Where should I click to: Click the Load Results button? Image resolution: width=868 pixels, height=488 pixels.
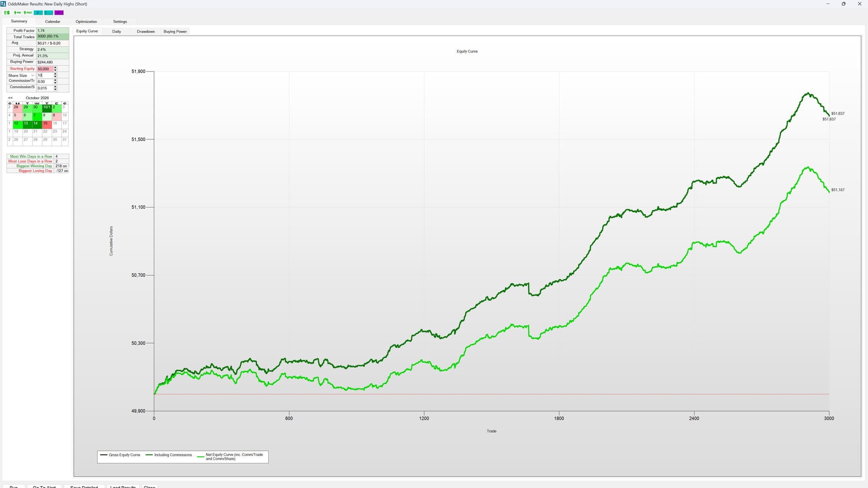coord(123,486)
